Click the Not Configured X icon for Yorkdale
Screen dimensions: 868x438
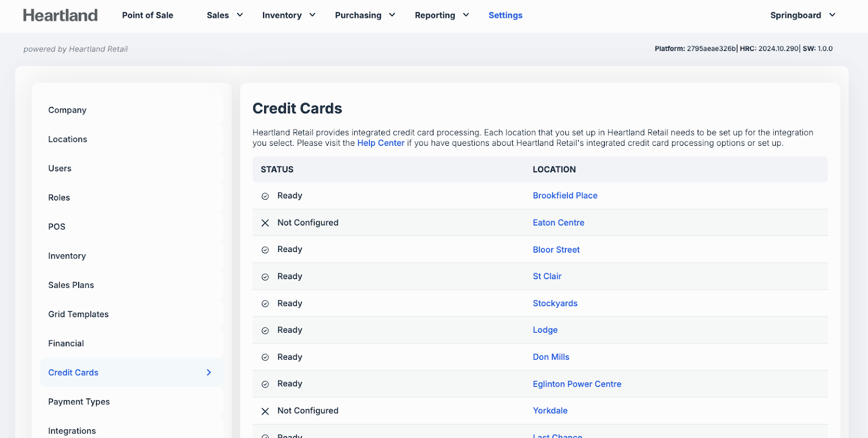[265, 411]
